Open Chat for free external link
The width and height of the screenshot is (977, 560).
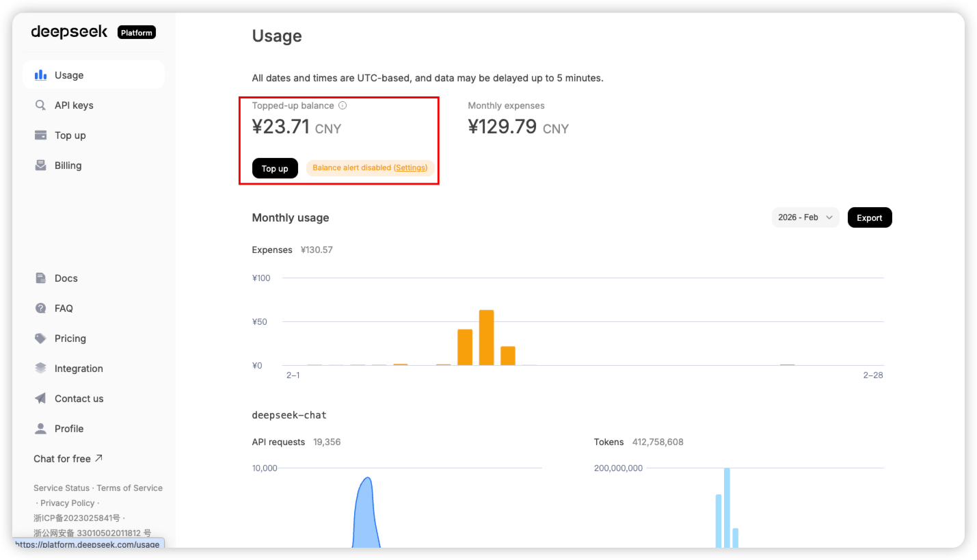(x=68, y=459)
